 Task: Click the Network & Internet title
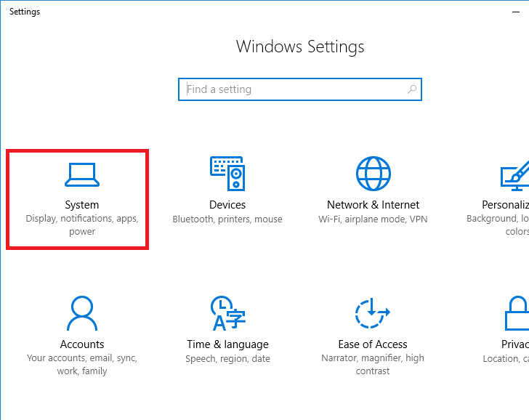pyautogui.click(x=373, y=205)
